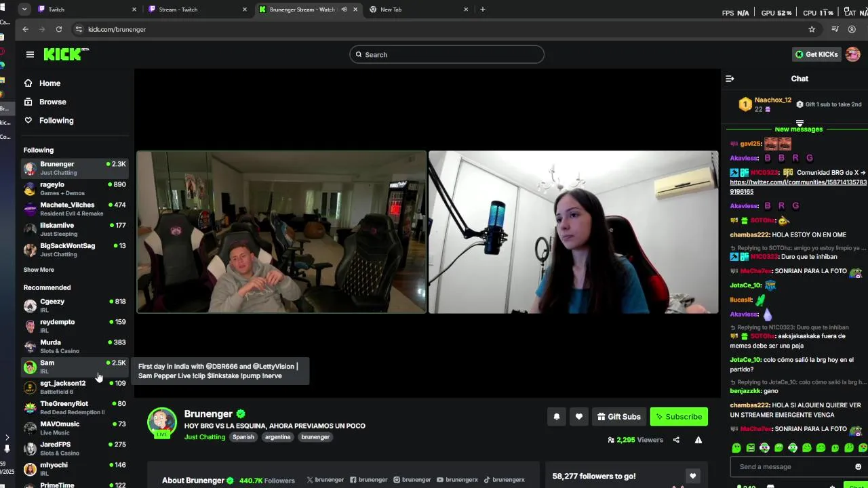Open a new browser tab
The image size is (868, 488).
point(483,9)
